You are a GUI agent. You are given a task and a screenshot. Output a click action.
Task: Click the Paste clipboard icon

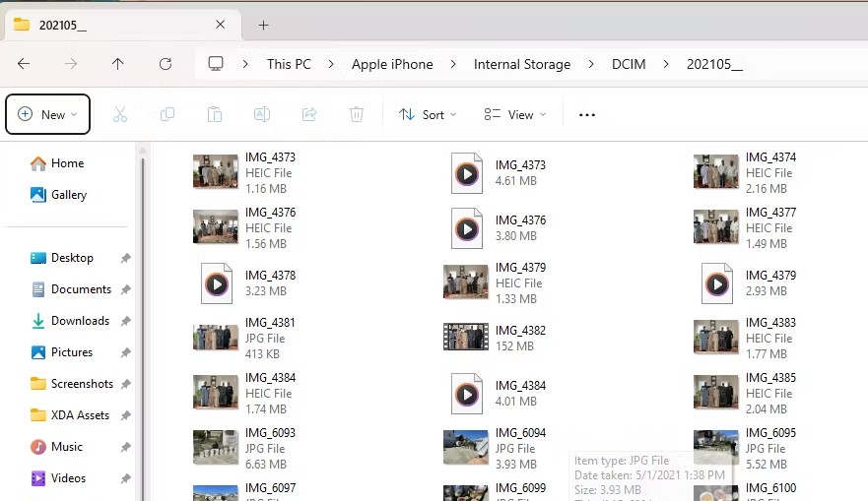(x=215, y=114)
